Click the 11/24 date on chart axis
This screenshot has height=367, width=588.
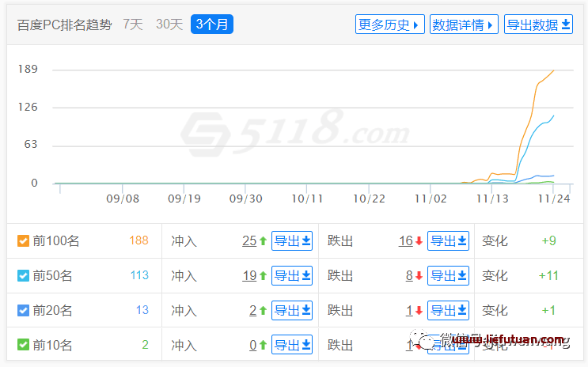point(554,199)
